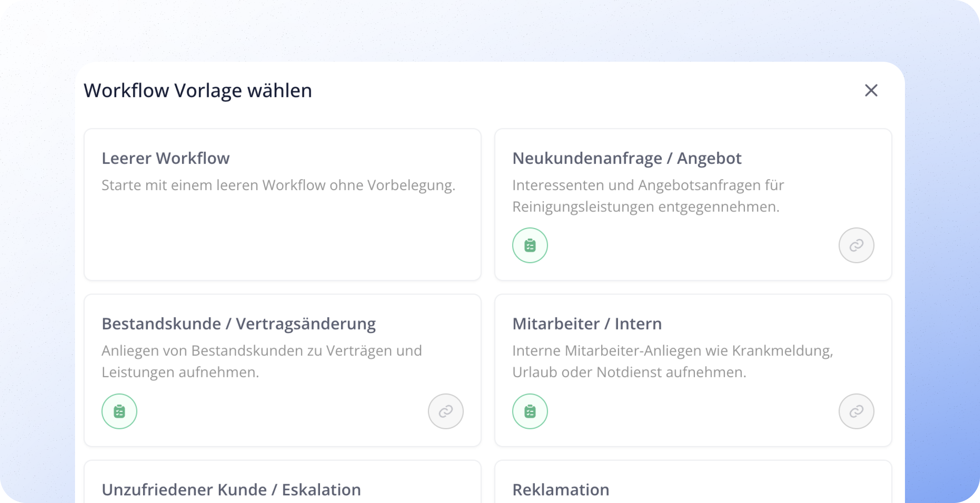
Task: Click the dialog title Workflow Vorlage wählen
Action: (x=198, y=90)
